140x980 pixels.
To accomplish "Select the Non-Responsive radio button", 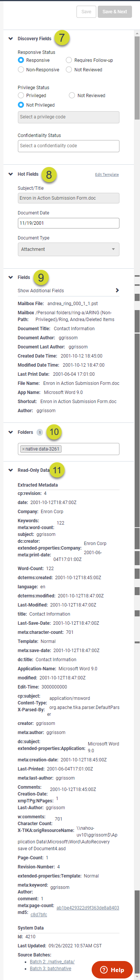I will (21, 69).
